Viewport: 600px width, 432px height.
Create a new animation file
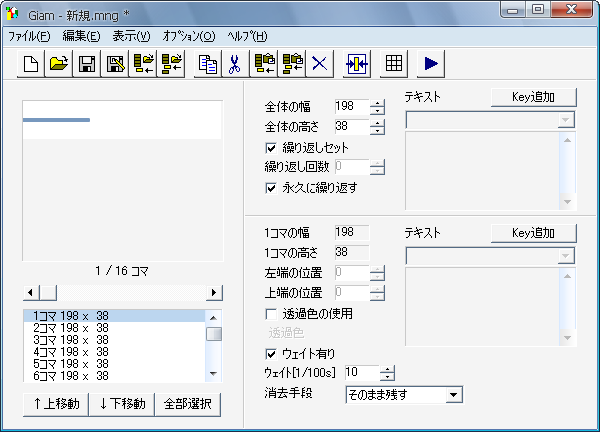point(31,64)
